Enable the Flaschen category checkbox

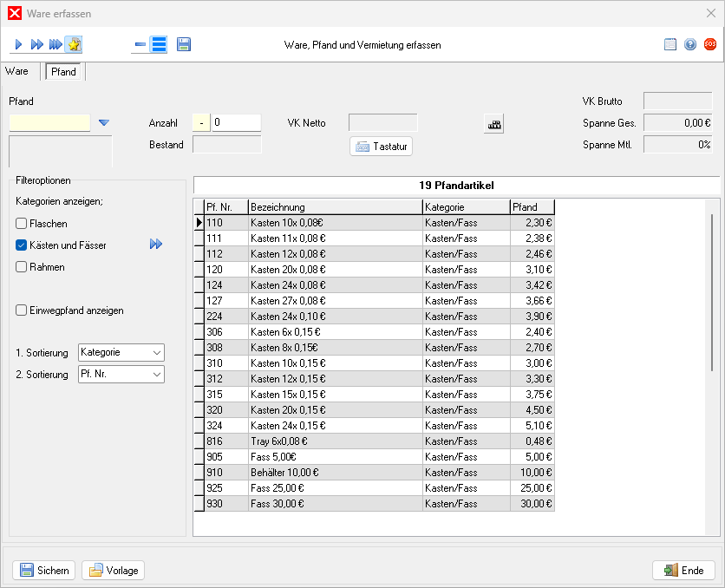point(22,224)
